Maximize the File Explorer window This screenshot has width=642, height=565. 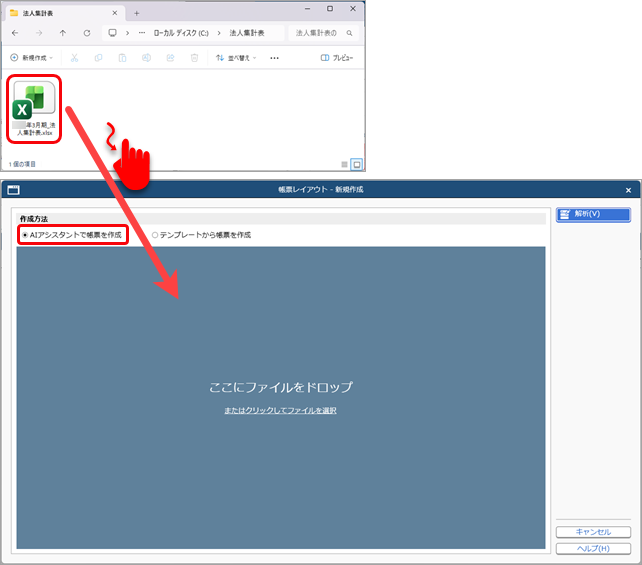(330, 9)
